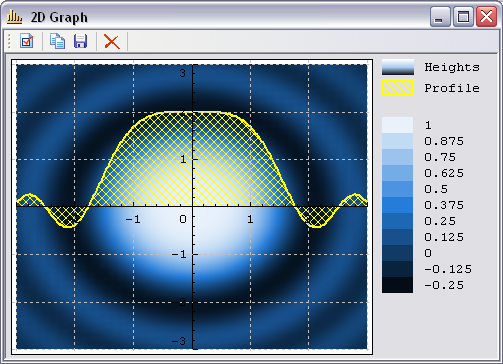Image resolution: width=503 pixels, height=364 pixels.
Task: Click the x-axis label -1
Action: point(133,219)
